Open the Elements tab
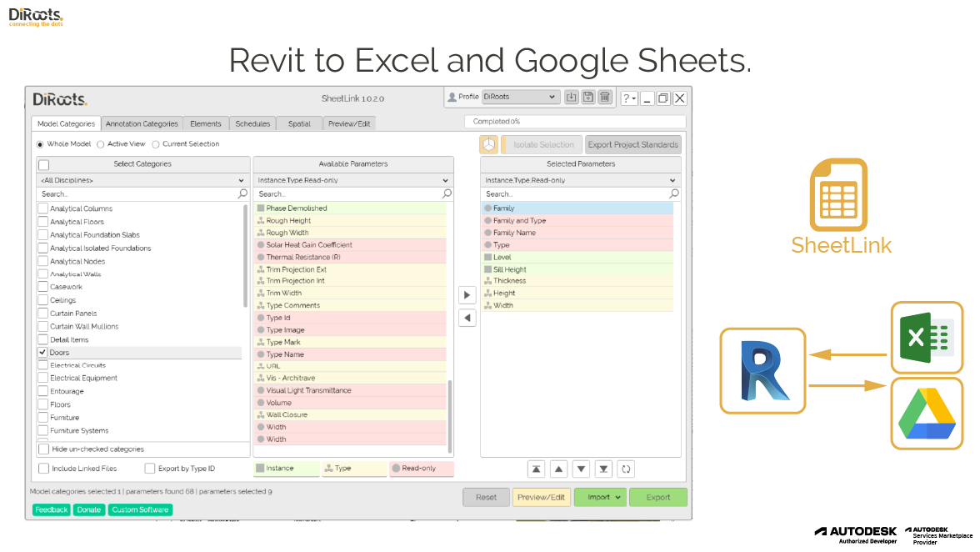This screenshot has width=980, height=552. point(206,123)
